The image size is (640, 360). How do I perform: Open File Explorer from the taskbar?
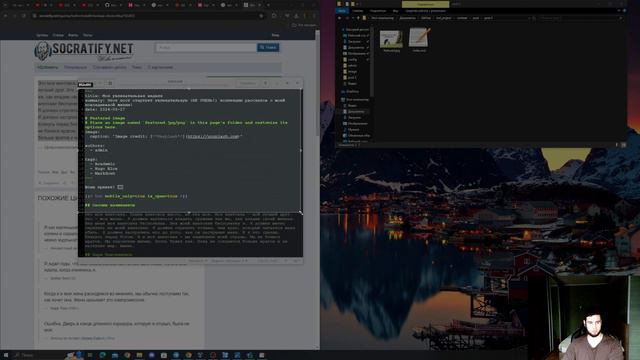(139, 355)
